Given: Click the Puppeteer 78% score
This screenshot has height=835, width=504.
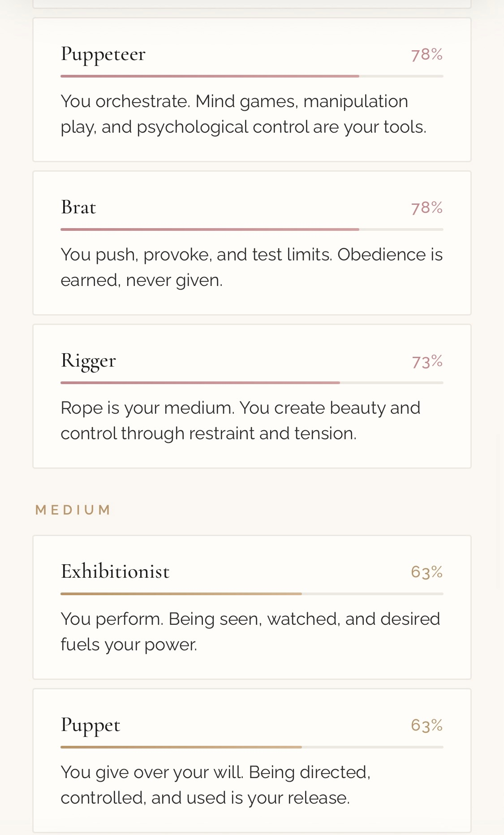Looking at the screenshot, I should [426, 55].
